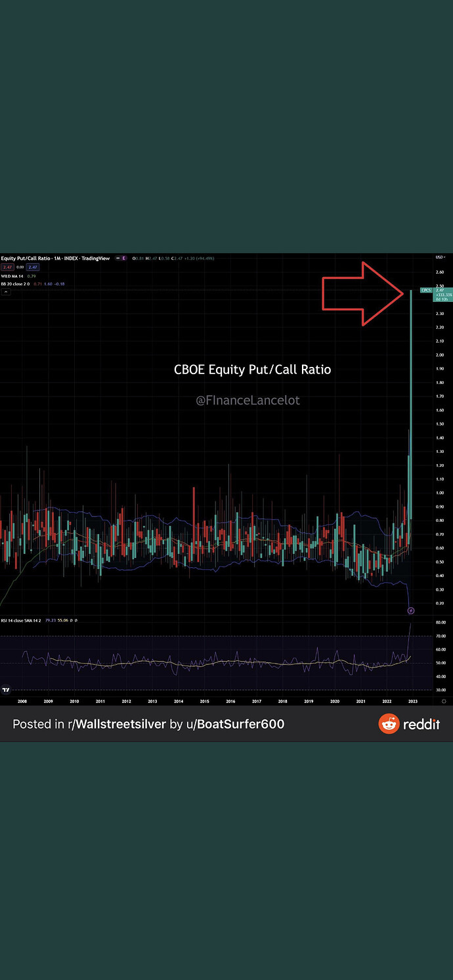Screen dimensions: 453x980
Task: Click the TradingView logo on the chart
Action: (x=7, y=690)
